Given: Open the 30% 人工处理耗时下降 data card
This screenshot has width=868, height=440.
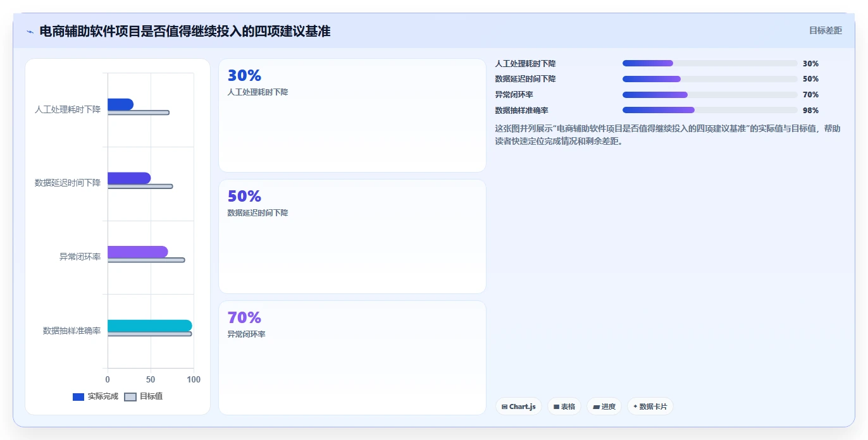Looking at the screenshot, I should click(352, 115).
